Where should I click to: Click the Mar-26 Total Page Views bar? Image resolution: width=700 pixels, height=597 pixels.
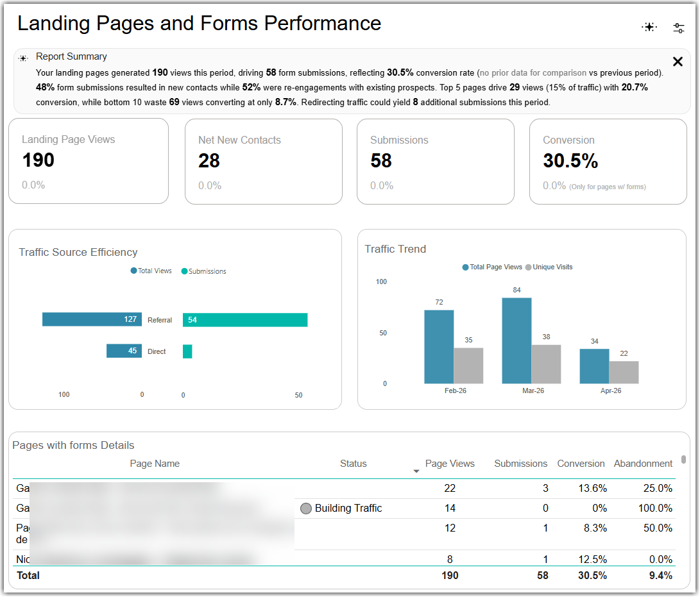pos(516,341)
